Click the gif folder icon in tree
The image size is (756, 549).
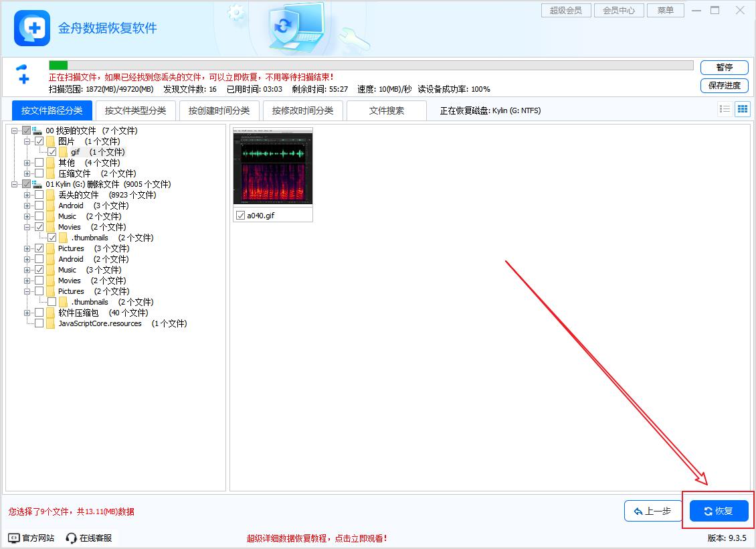click(64, 152)
